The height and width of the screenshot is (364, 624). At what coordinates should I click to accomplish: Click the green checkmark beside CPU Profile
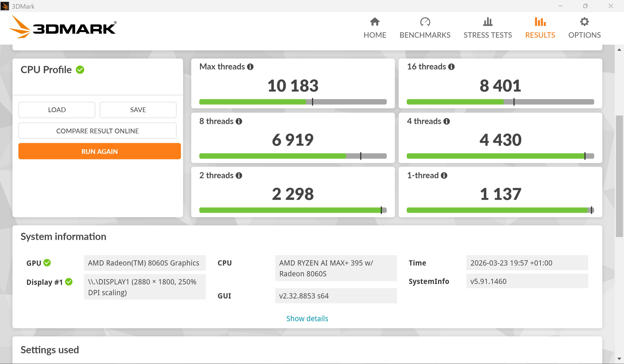(80, 70)
